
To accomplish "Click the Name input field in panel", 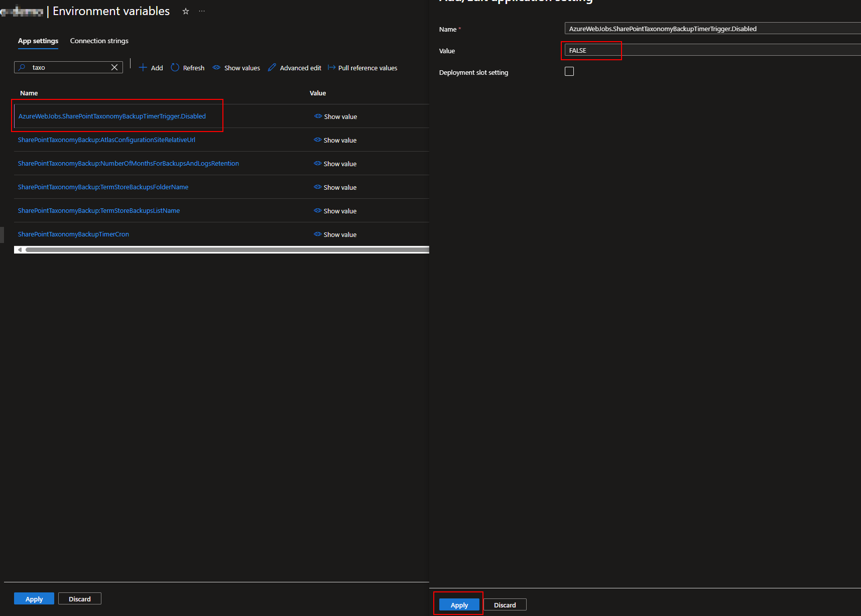I will pos(713,29).
